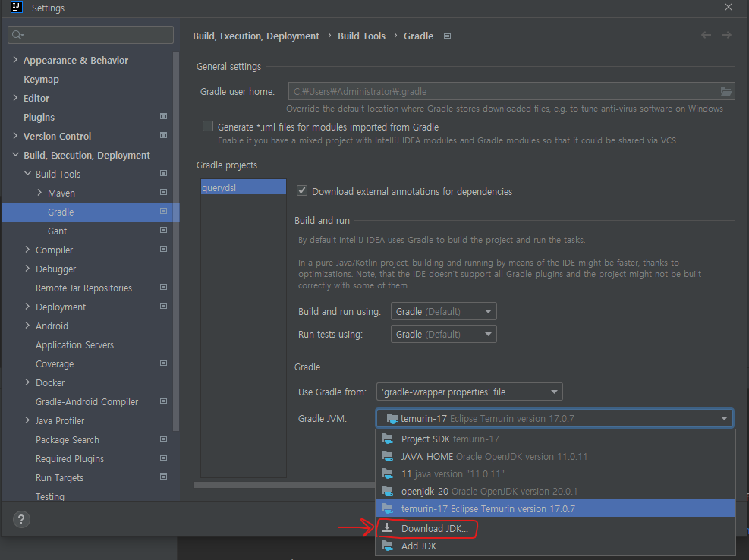Click Build Tools breadcrumb
Screen dimensions: 749x560
click(x=361, y=36)
